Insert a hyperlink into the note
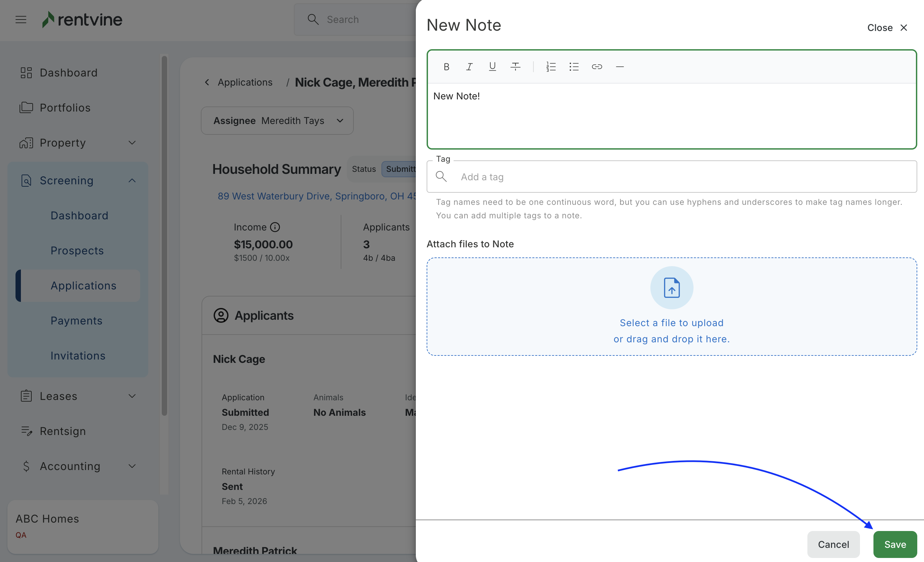Viewport: 924px width, 562px height. click(597, 67)
